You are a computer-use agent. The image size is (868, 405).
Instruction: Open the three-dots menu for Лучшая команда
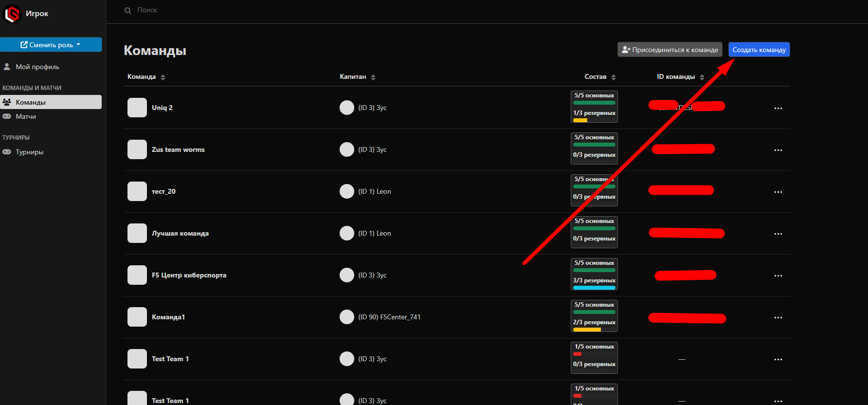point(778,234)
